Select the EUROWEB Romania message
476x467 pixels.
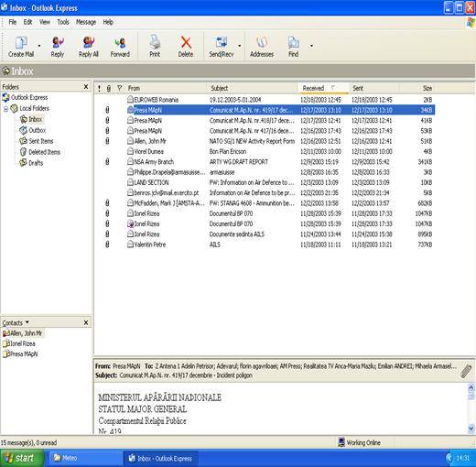pos(265,100)
